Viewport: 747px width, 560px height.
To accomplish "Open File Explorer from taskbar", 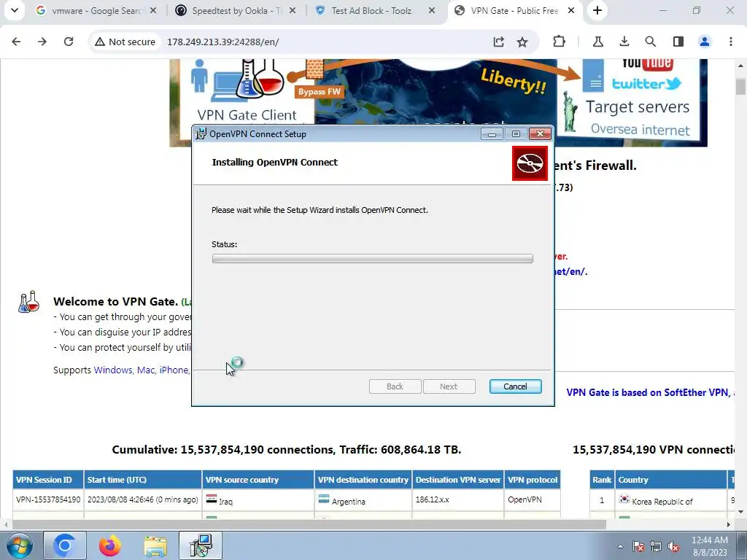I will [155, 545].
